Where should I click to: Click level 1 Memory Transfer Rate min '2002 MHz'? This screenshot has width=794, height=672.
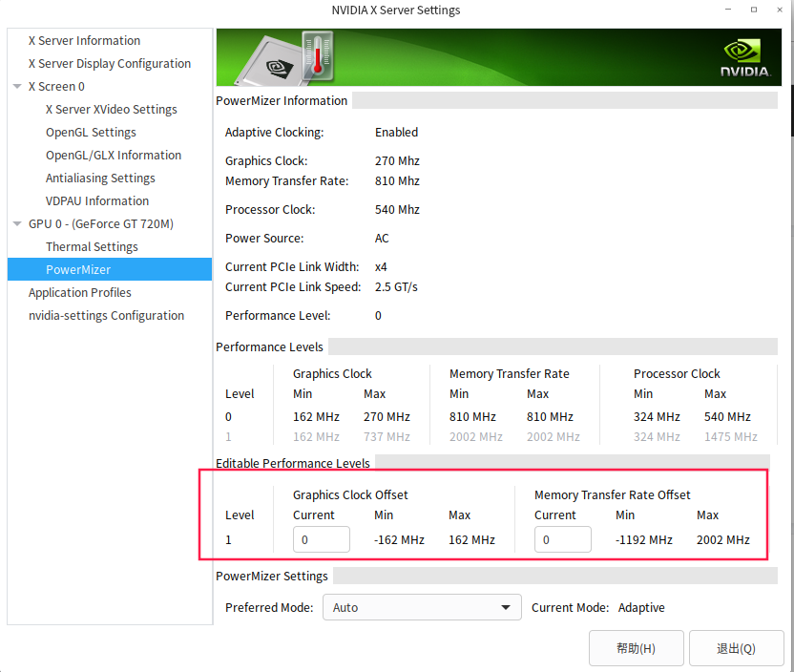click(476, 437)
